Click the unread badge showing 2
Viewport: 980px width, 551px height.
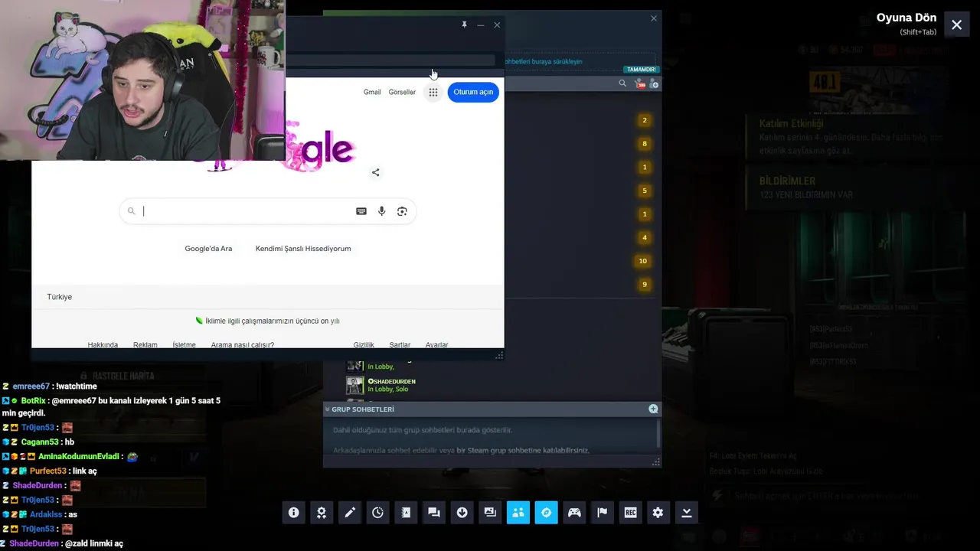point(645,120)
